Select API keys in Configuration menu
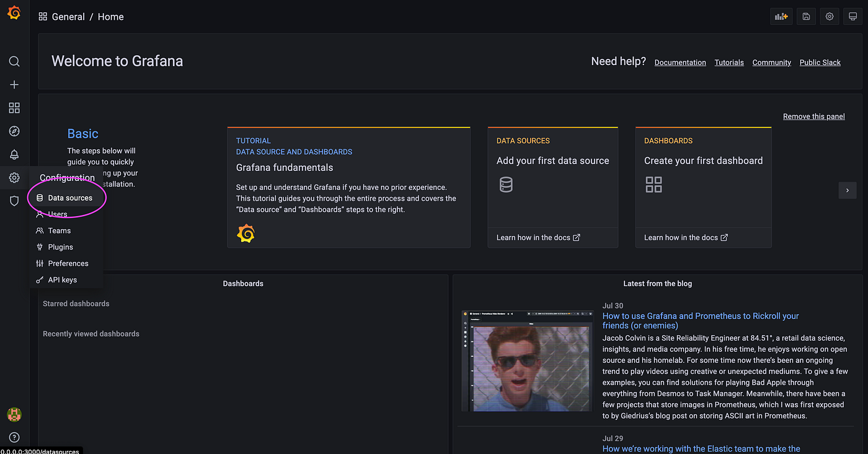 pos(66,280)
